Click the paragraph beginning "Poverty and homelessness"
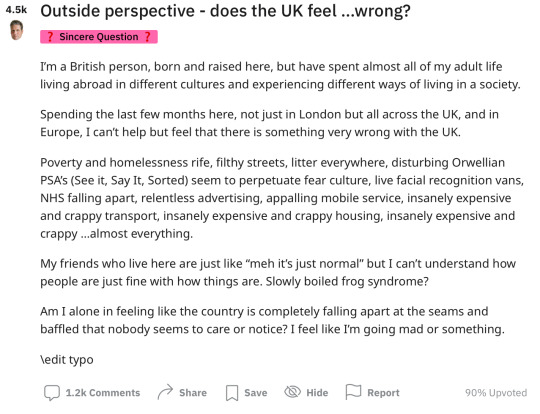Viewport: 540px width, 414px height. click(282, 198)
